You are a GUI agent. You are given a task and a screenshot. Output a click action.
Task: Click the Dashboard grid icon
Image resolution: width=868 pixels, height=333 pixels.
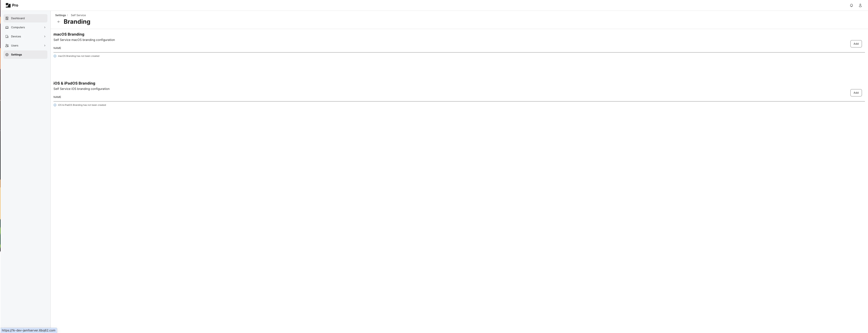point(7,18)
